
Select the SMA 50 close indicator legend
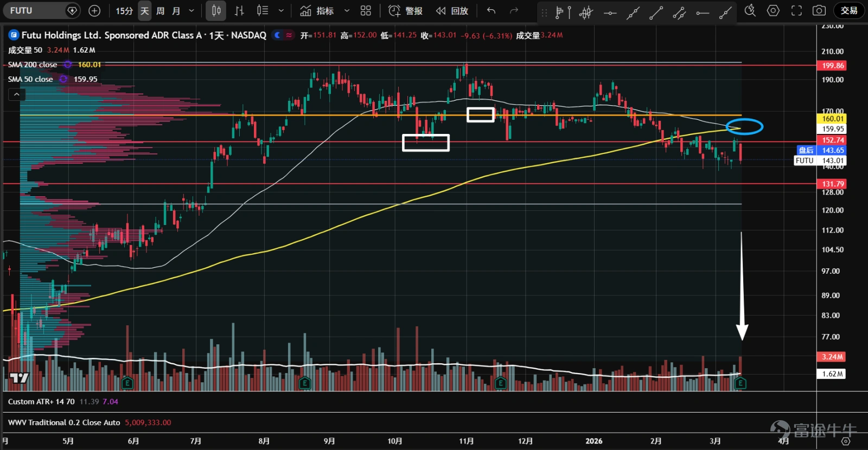30,79
